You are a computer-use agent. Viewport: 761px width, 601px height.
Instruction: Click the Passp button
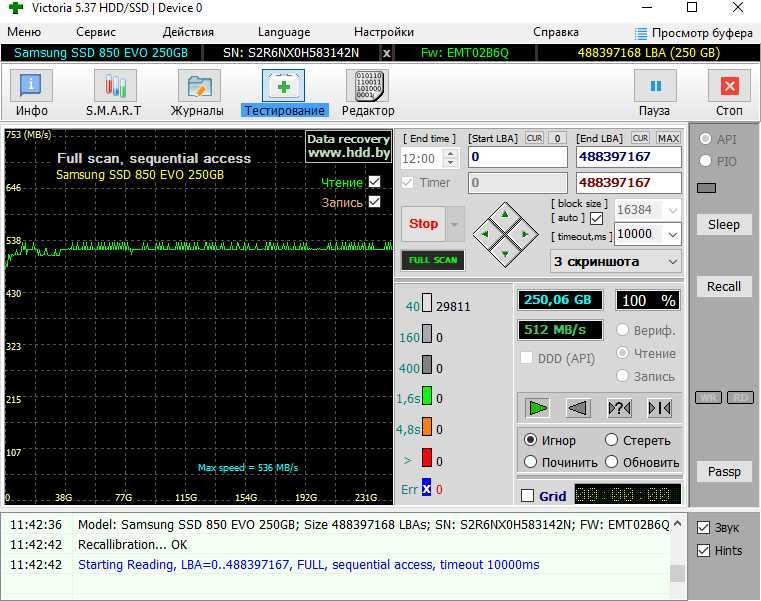click(x=723, y=472)
